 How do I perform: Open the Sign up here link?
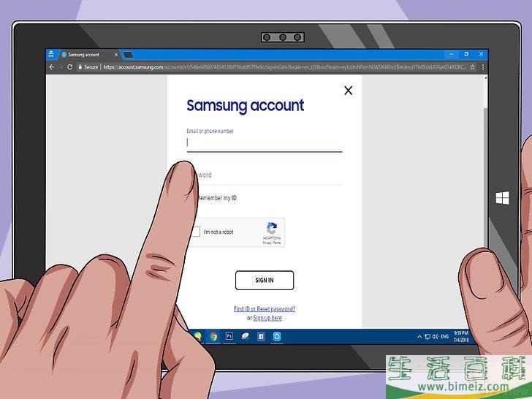pyautogui.click(x=267, y=318)
